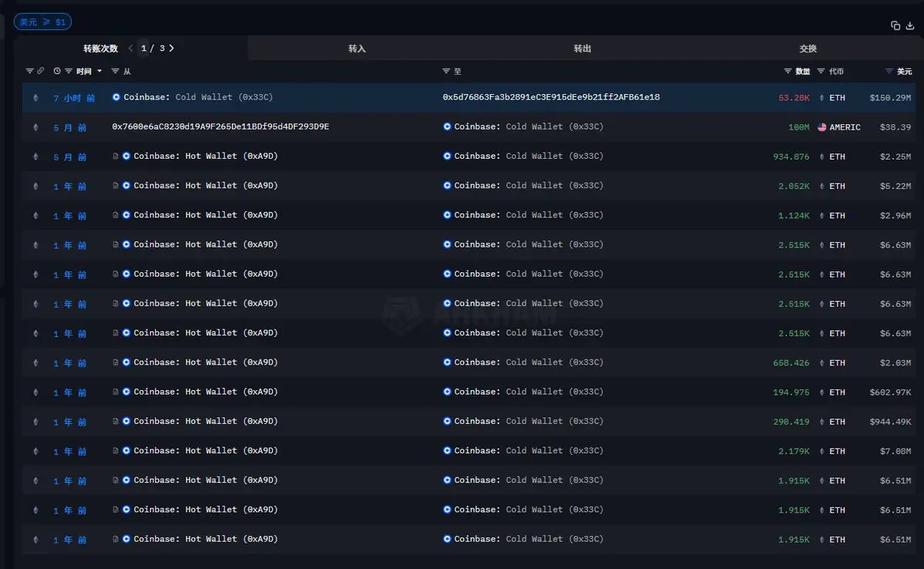Open the filter icon next to 时间

coord(69,71)
